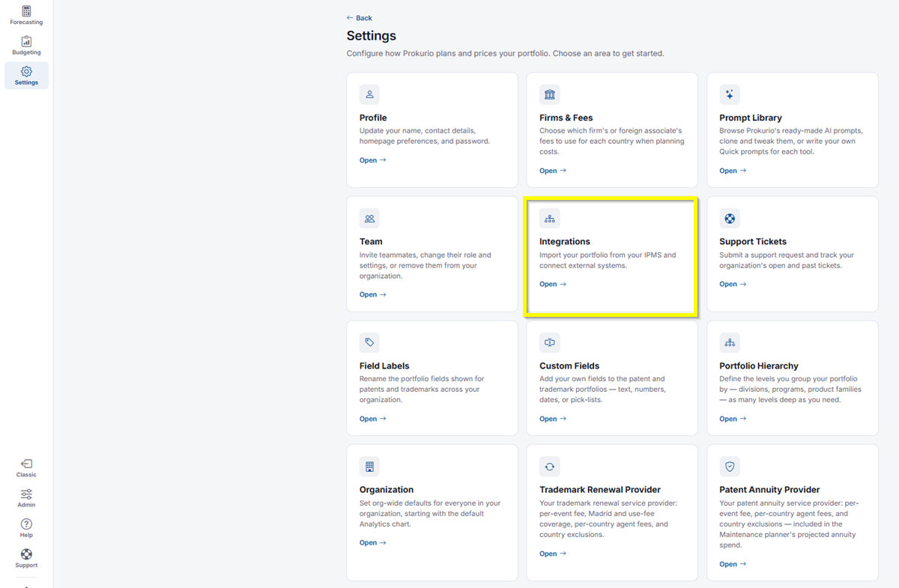Click the "Patent Annuity Provider" card title

769,490
